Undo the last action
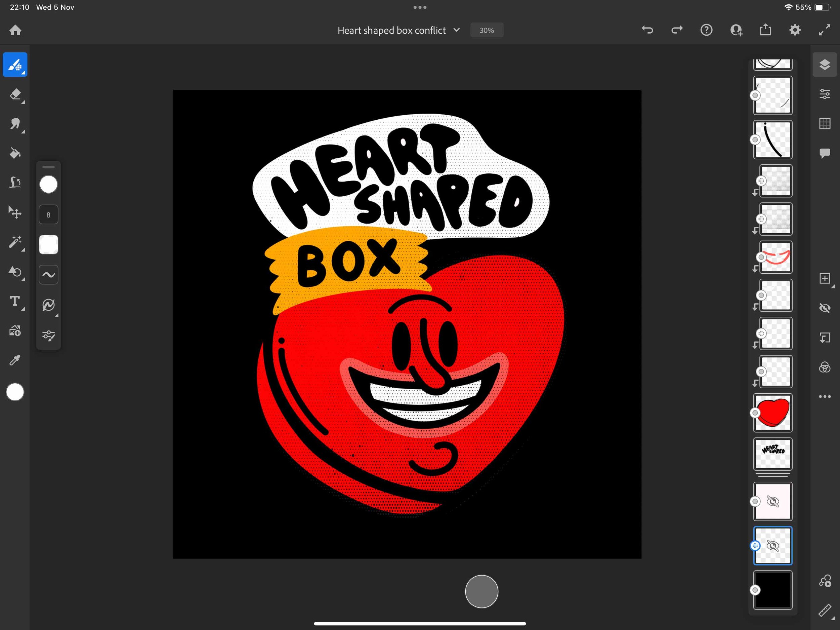Viewport: 840px width, 630px height. tap(647, 30)
